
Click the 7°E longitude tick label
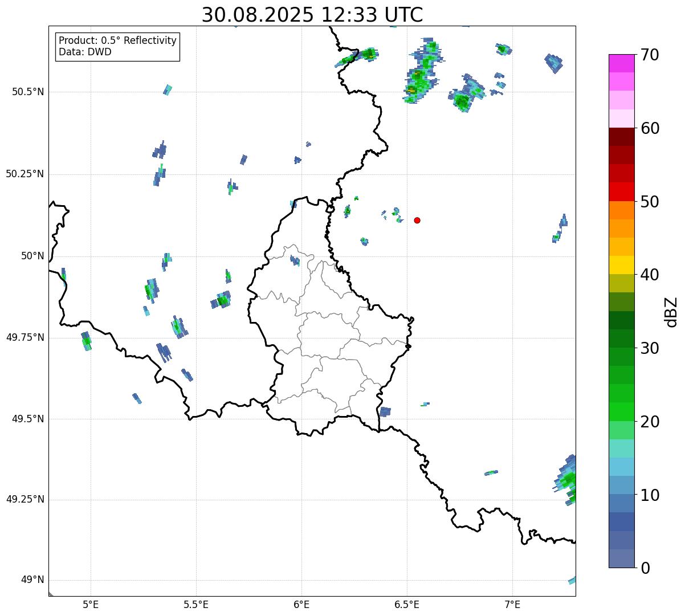tap(512, 604)
